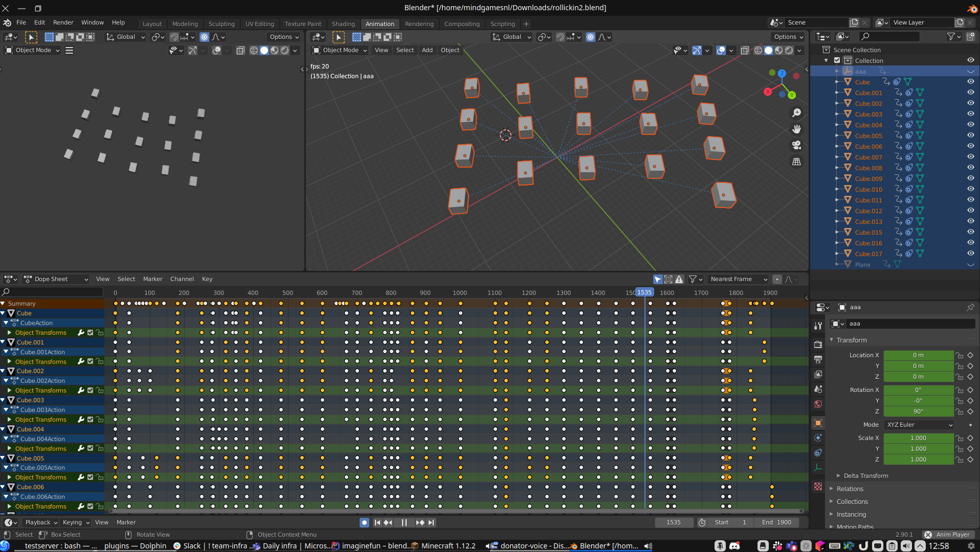The width and height of the screenshot is (980, 552).
Task: Click the Dope Sheet channel search field
Action: coord(52,292)
